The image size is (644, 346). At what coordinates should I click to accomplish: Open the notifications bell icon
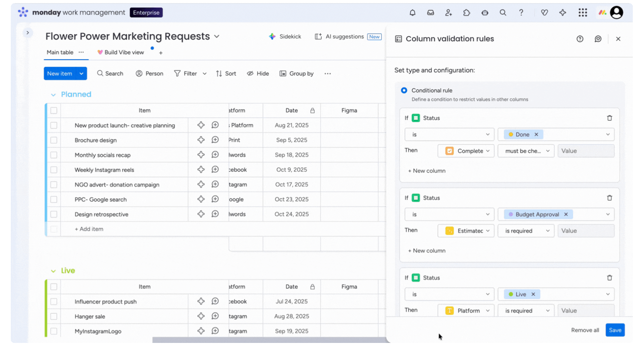click(412, 13)
